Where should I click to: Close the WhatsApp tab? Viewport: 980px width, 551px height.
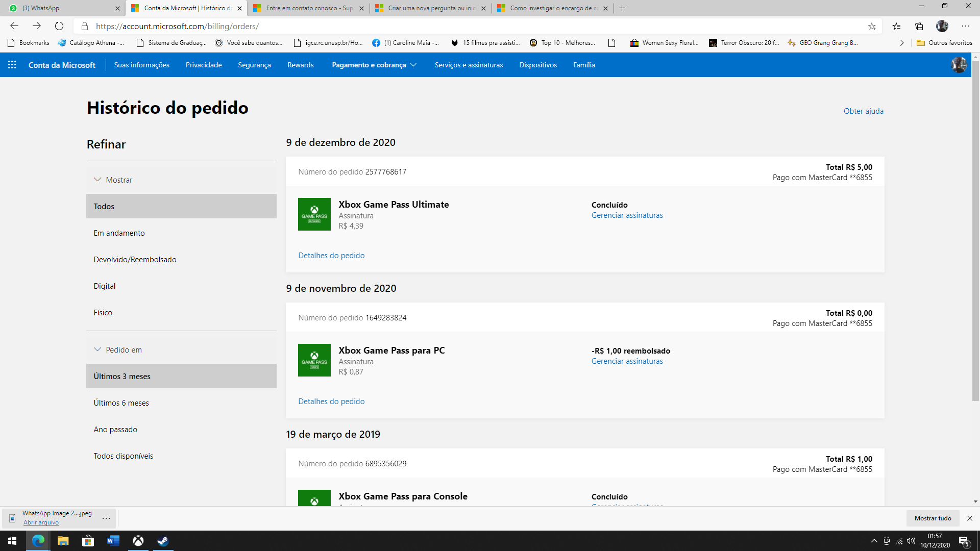117,8
